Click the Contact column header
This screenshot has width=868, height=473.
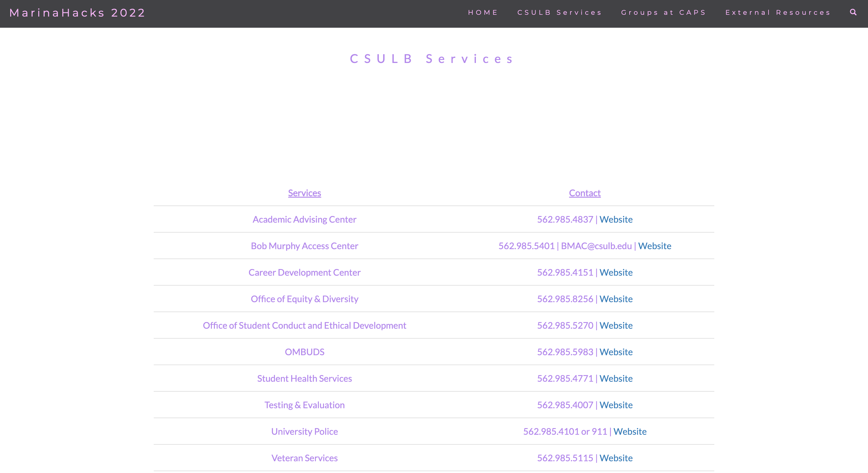coord(585,193)
